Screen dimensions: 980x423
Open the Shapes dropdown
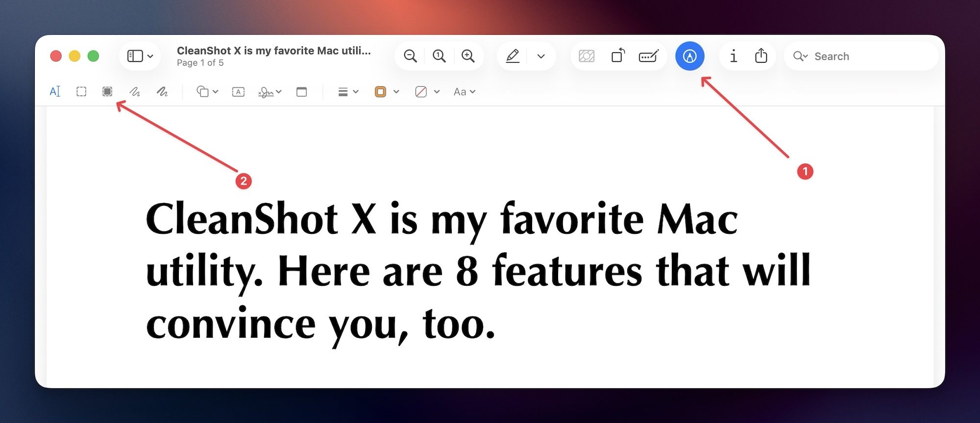click(x=207, y=92)
